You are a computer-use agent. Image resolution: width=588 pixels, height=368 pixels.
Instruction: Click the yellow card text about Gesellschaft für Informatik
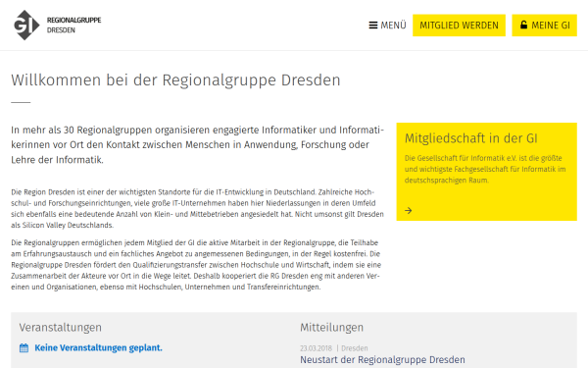pos(485,169)
